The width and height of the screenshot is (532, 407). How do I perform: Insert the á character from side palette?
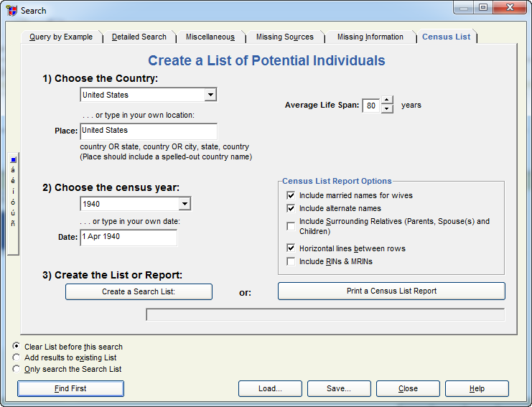13,170
